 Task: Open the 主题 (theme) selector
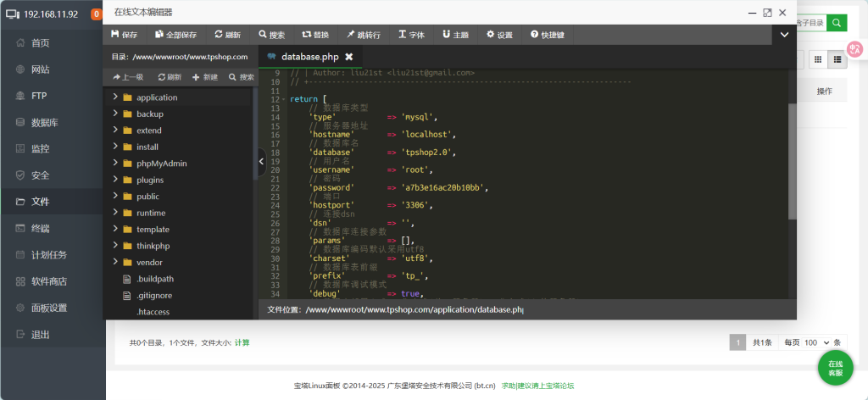tap(455, 35)
